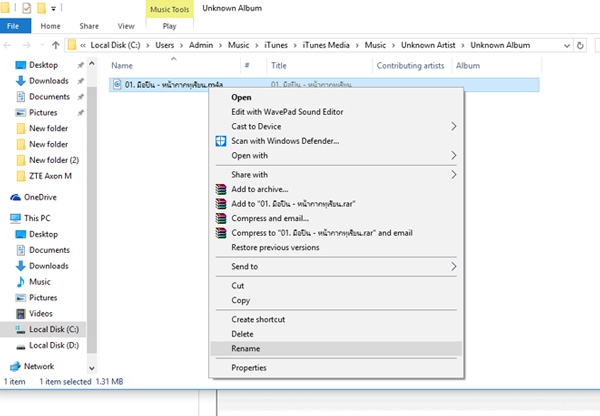Click the sidebar scroll down arrow

tap(92, 369)
